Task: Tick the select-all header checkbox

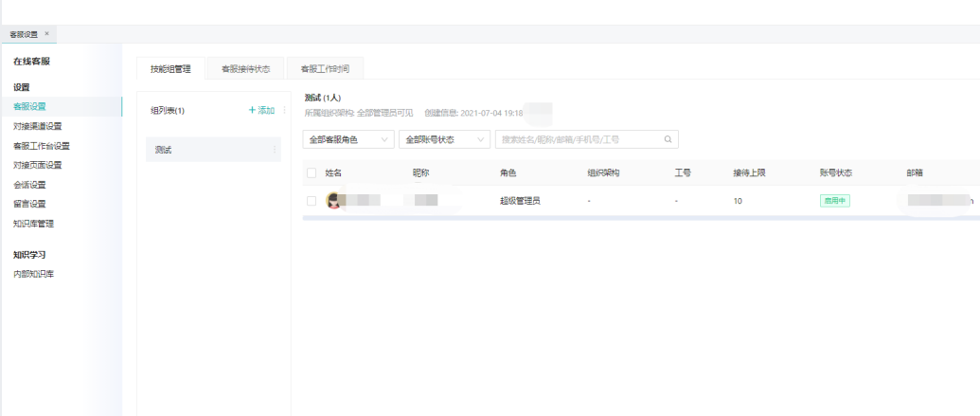Action: tap(312, 173)
